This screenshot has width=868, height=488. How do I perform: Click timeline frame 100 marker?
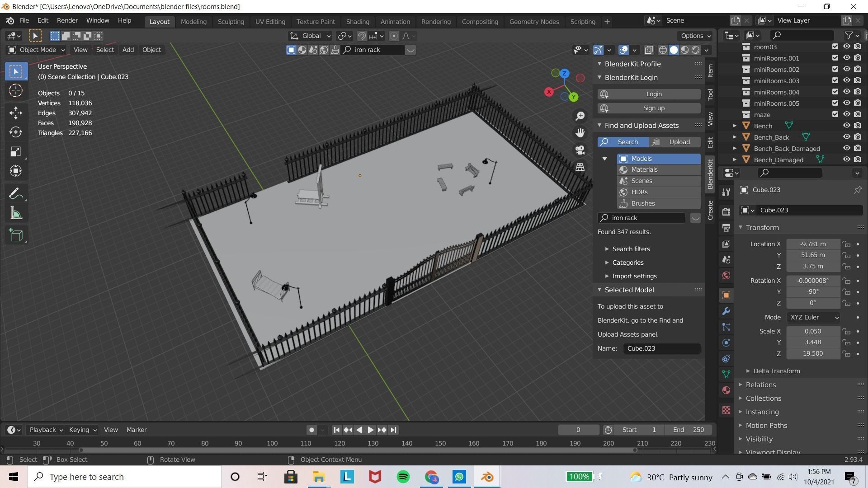click(x=272, y=444)
